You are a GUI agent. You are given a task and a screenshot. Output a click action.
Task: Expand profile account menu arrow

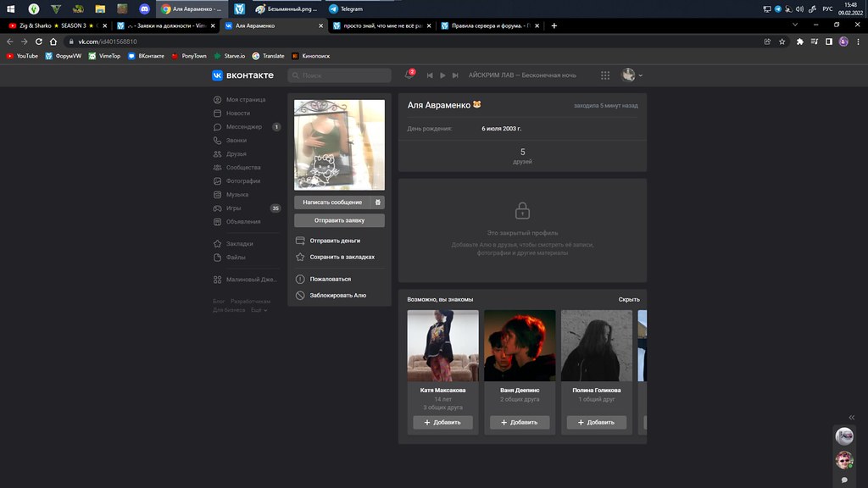click(x=640, y=75)
